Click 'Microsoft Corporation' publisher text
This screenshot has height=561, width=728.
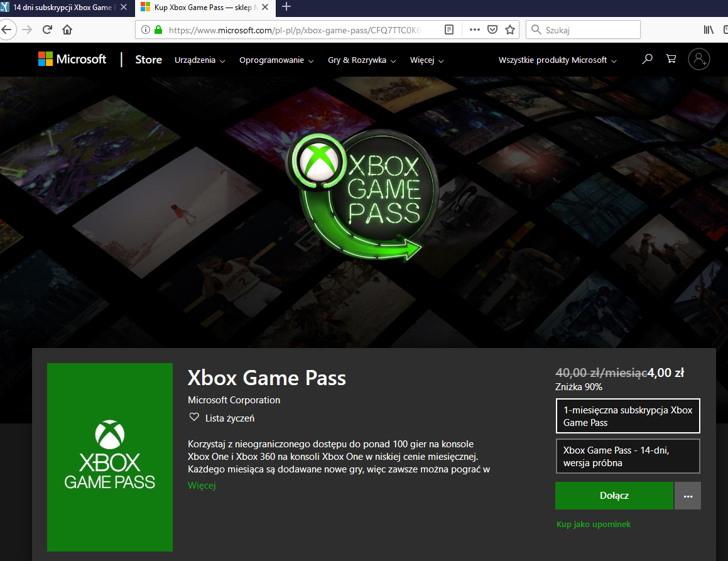click(x=234, y=400)
